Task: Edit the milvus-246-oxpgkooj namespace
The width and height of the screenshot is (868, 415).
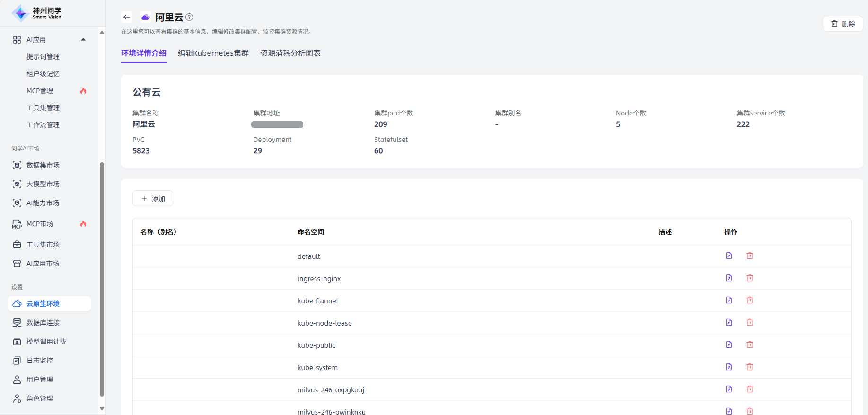Action: point(729,389)
